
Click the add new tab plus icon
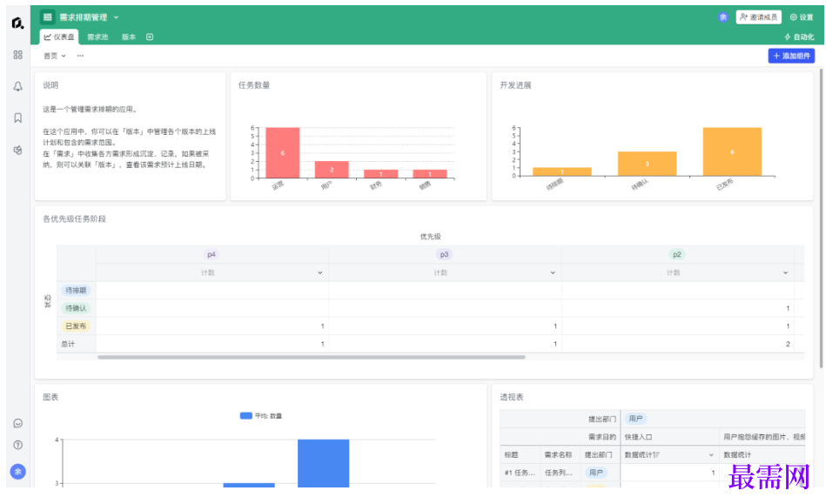[x=150, y=37]
